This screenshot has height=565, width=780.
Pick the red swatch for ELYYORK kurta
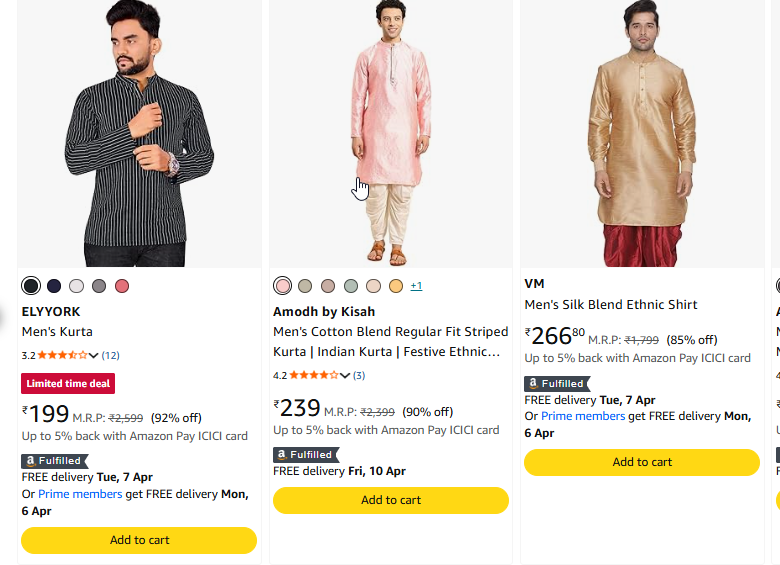coord(122,286)
